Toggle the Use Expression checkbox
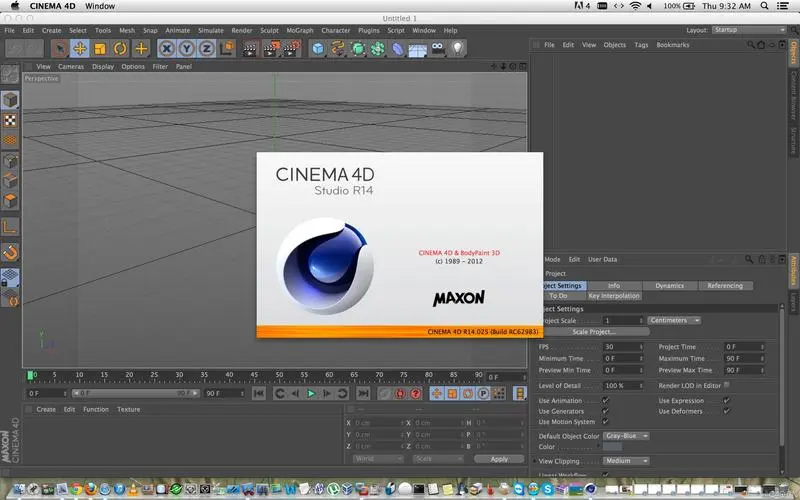Viewport: 800px width, 500px height. tap(726, 400)
